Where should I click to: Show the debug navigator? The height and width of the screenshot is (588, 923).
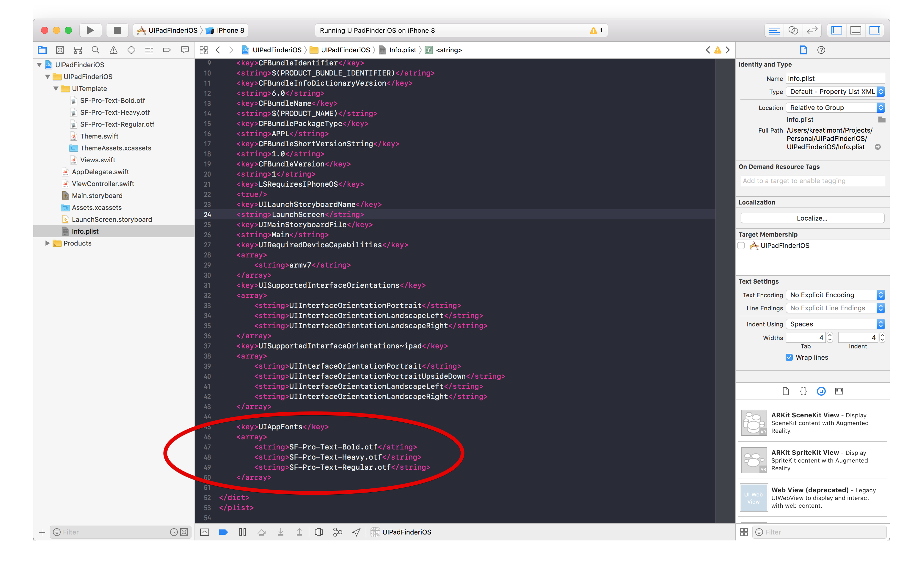click(149, 50)
